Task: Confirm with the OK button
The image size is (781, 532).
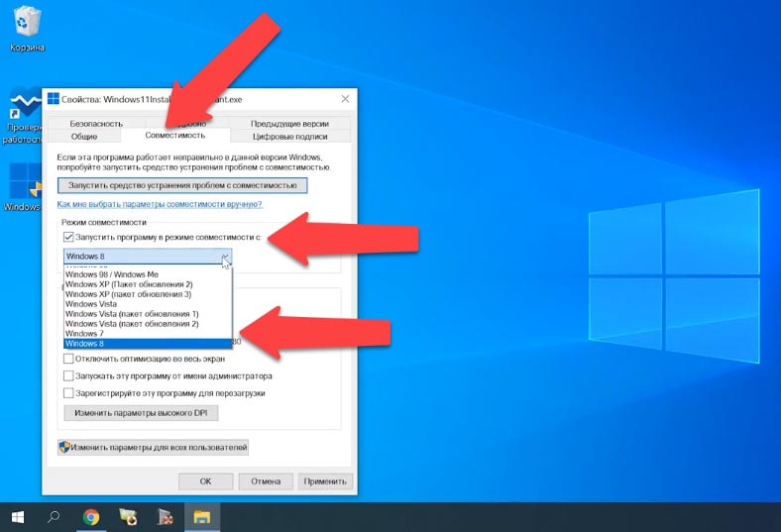Action: [206, 481]
